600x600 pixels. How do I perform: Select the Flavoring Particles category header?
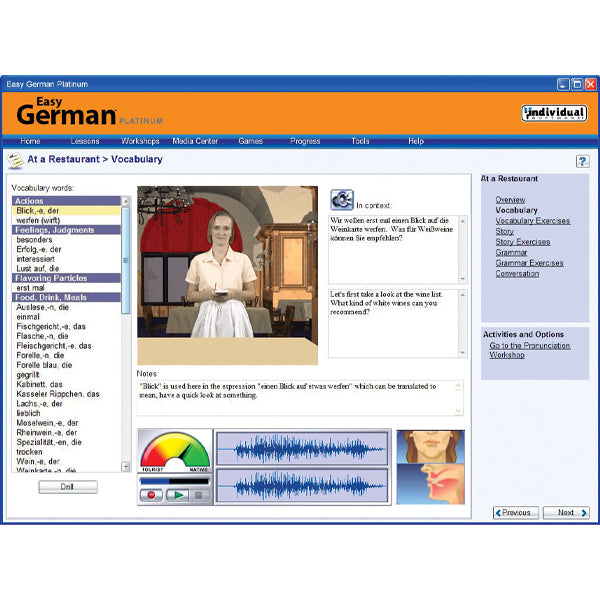click(66, 278)
